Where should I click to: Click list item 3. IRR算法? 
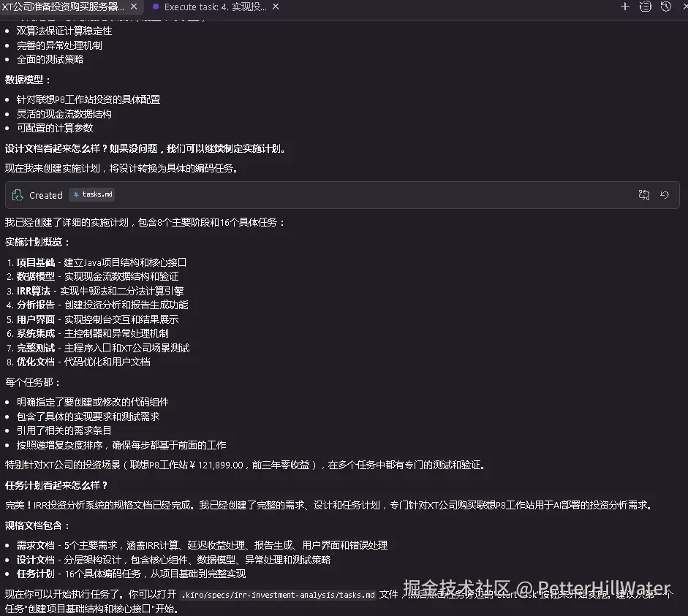click(95, 291)
